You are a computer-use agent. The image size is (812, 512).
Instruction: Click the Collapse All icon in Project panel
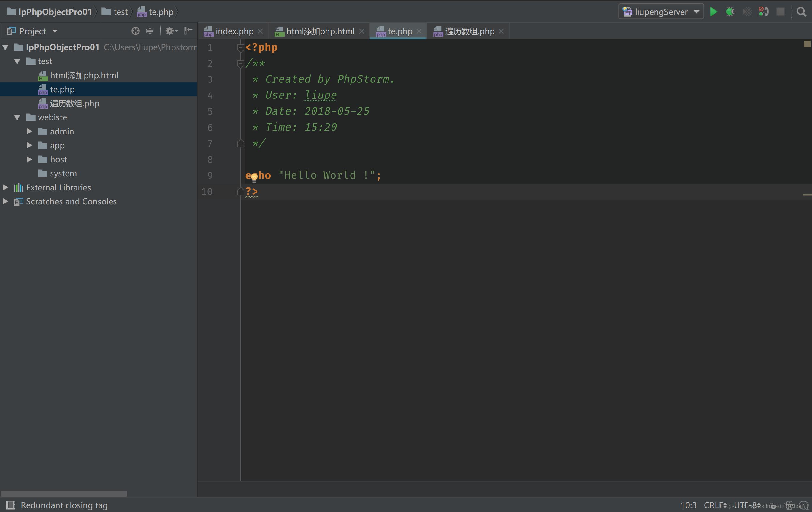click(x=150, y=31)
